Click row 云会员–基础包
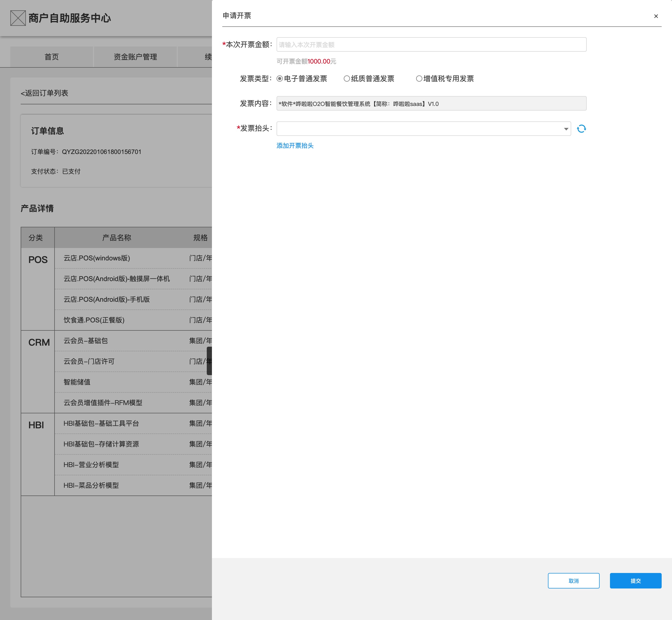 click(x=133, y=341)
